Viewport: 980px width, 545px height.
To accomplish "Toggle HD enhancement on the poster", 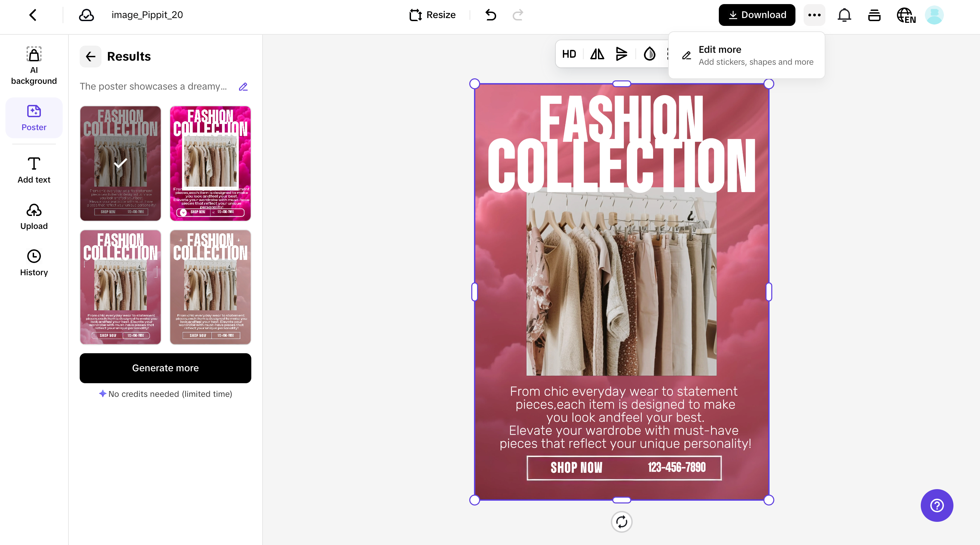I will coord(569,54).
